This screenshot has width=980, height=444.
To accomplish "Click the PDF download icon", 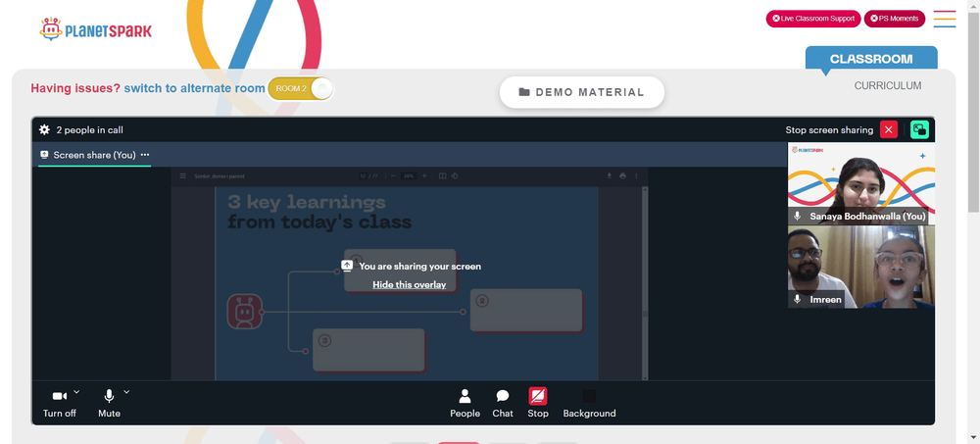I will 610,176.
